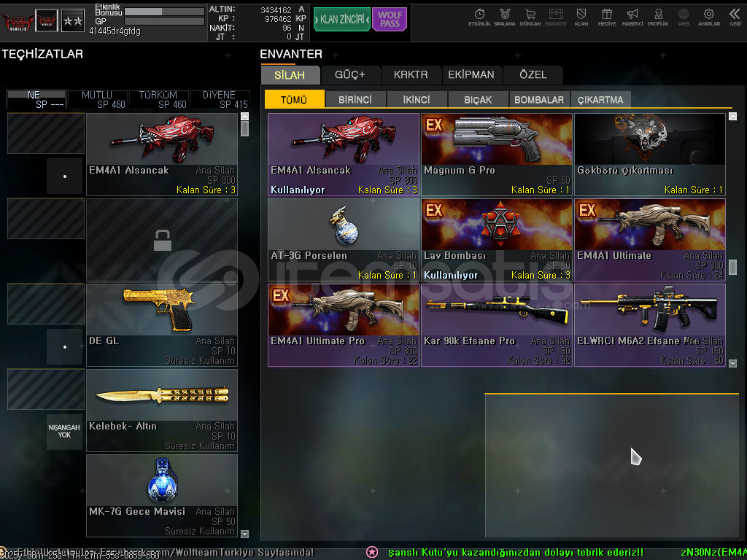This screenshot has height=560, width=747.
Task: Select the İKİNCİ filter tab
Action: click(x=417, y=99)
